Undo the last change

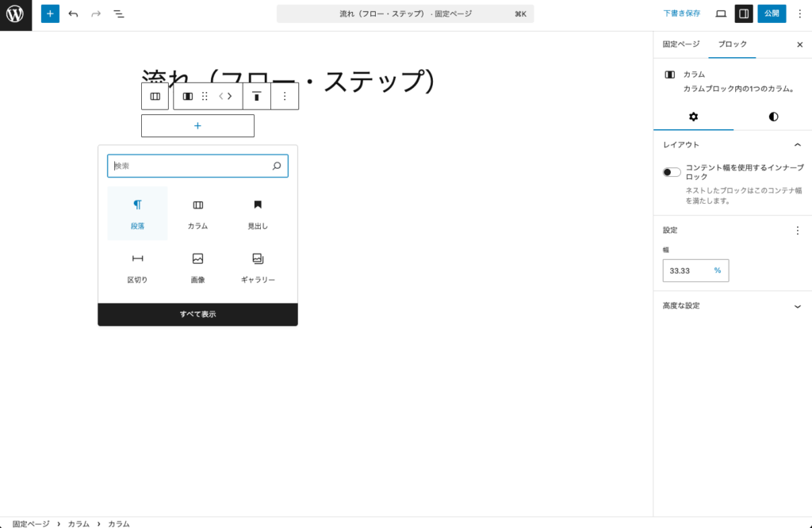click(x=72, y=13)
